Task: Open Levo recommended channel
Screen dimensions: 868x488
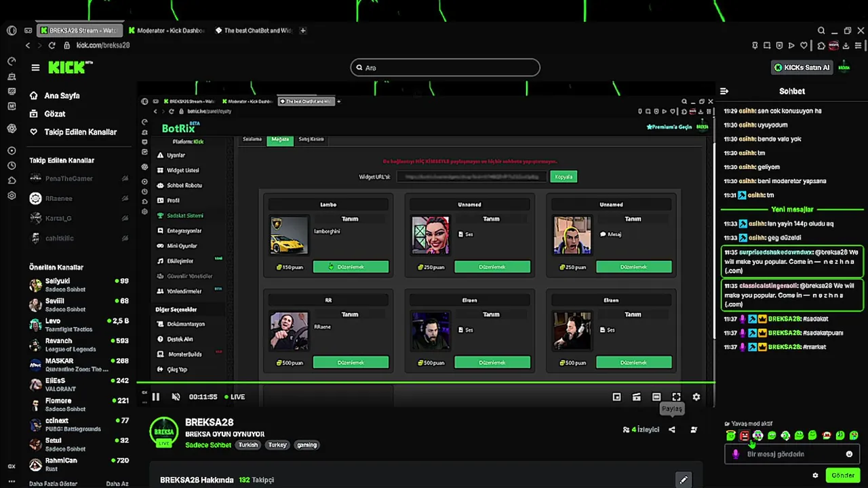Action: 79,325
